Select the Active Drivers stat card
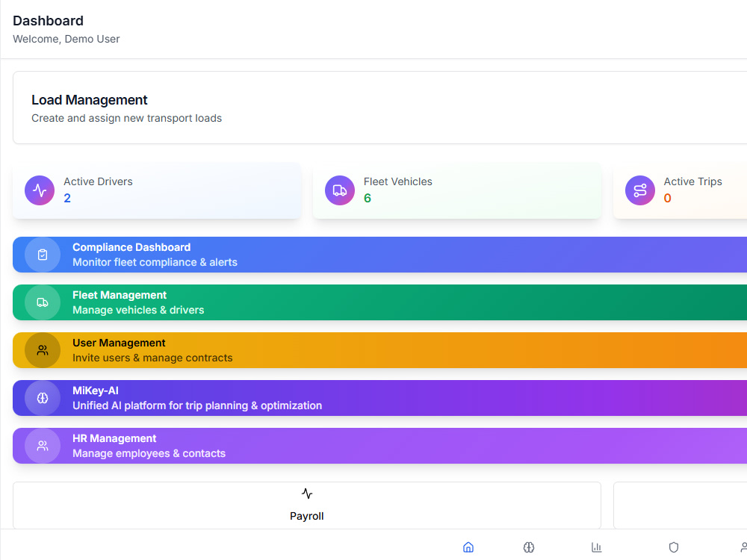This screenshot has width=747, height=560. click(x=157, y=190)
